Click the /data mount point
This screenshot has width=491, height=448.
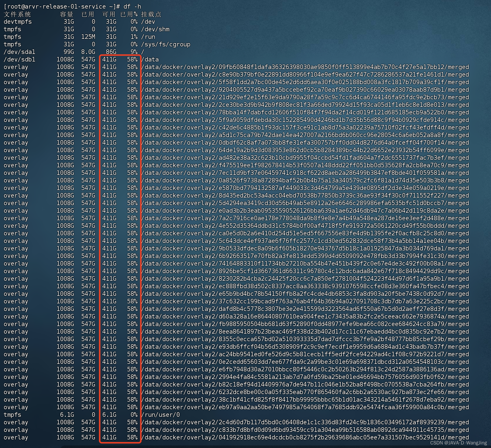pyautogui.click(x=150, y=59)
